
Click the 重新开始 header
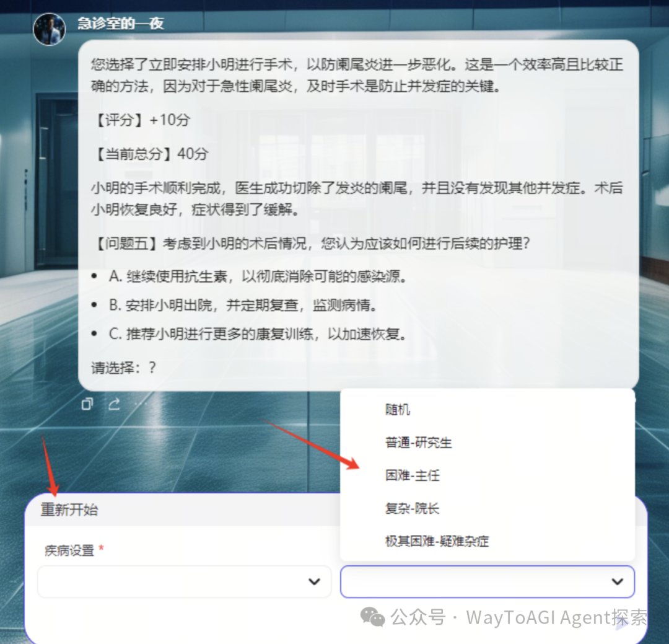point(69,509)
